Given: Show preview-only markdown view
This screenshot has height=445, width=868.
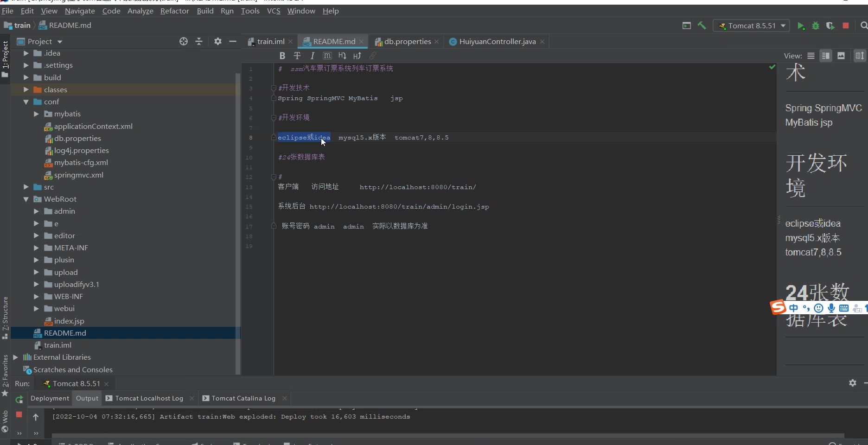Looking at the screenshot, I should point(841,56).
